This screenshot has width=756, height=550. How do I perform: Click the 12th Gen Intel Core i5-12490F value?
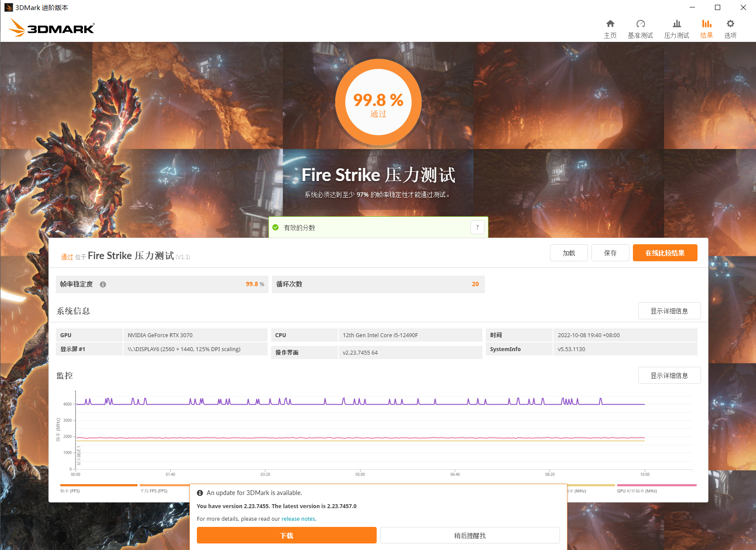[x=380, y=335]
